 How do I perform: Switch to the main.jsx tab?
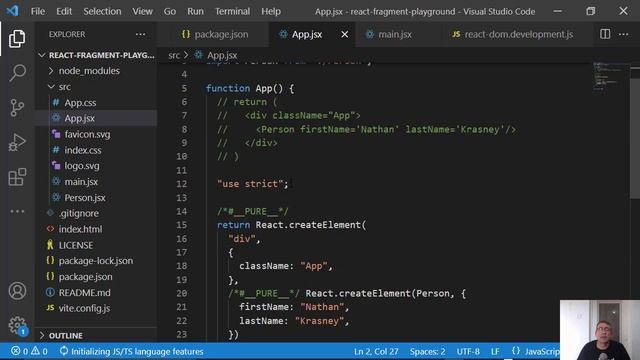pos(389,34)
